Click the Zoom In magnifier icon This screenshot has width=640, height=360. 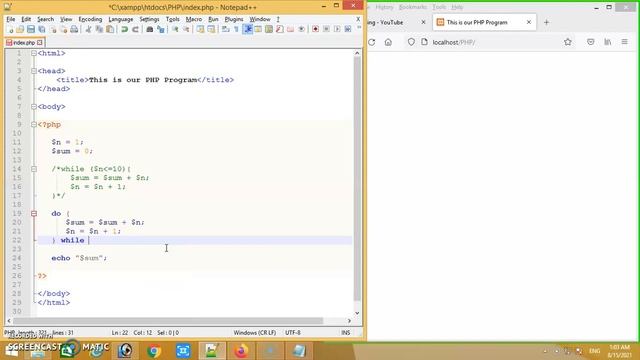[175, 29]
